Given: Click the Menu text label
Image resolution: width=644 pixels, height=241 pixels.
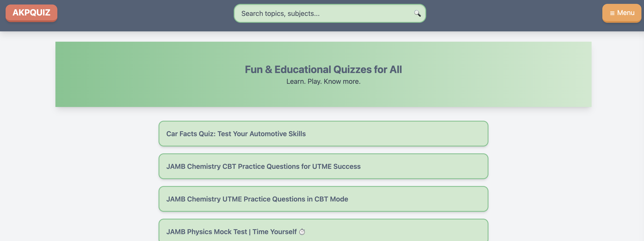Looking at the screenshot, I should coord(626,13).
